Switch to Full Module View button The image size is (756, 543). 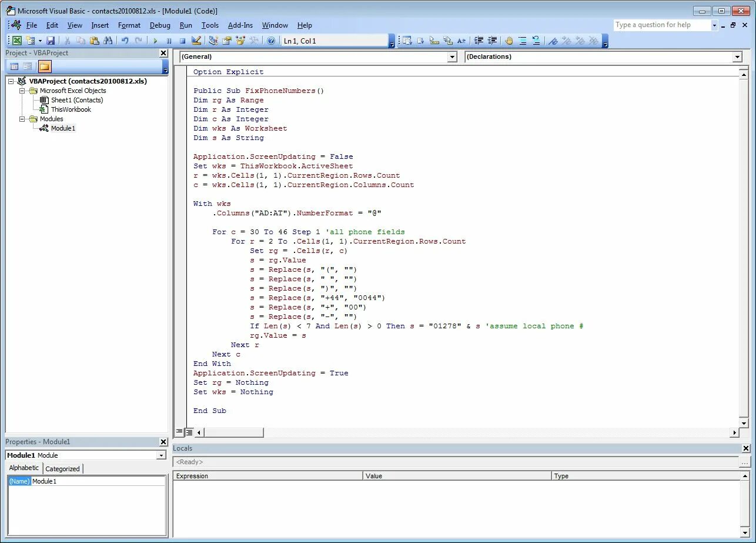(189, 432)
